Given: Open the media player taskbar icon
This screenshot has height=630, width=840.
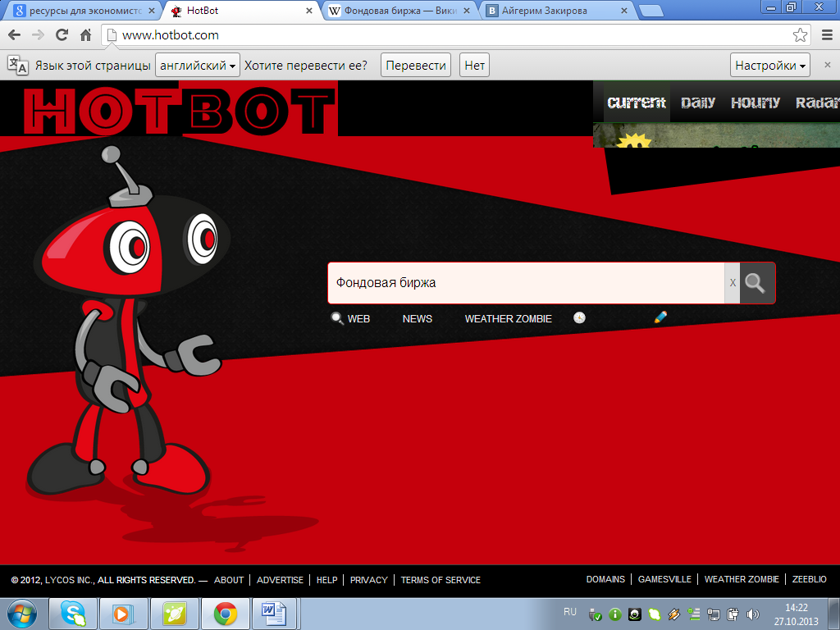Looking at the screenshot, I should click(124, 614).
